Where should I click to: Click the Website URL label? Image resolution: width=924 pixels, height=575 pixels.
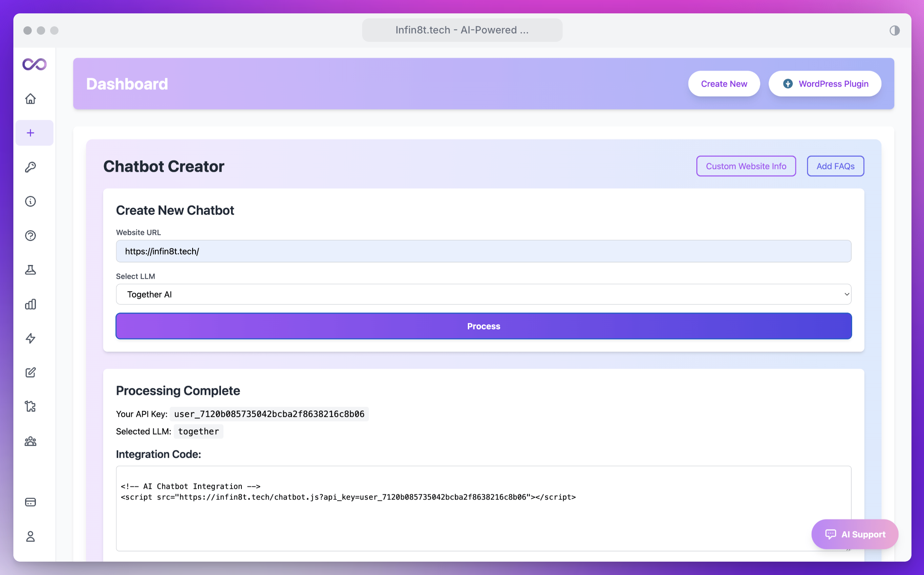coord(138,232)
